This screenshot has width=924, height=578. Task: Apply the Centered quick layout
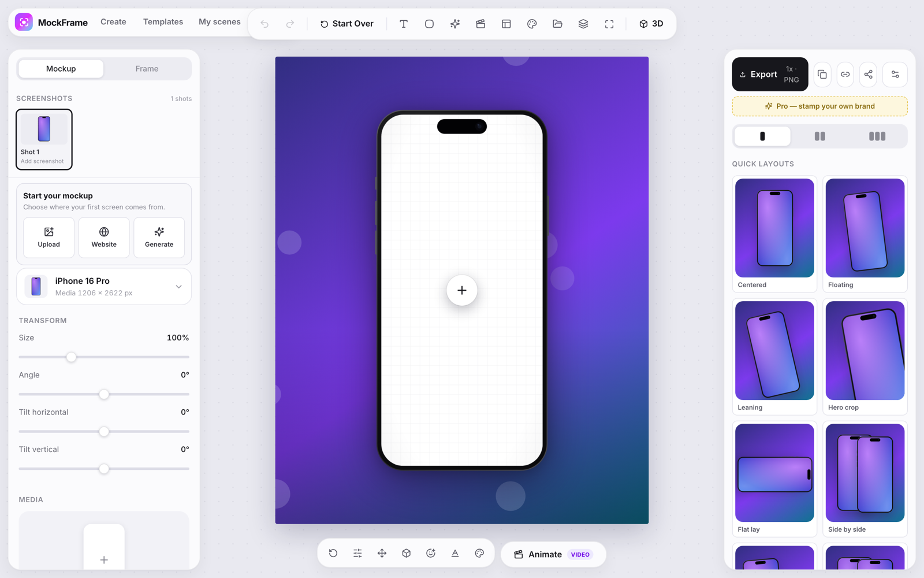(774, 234)
